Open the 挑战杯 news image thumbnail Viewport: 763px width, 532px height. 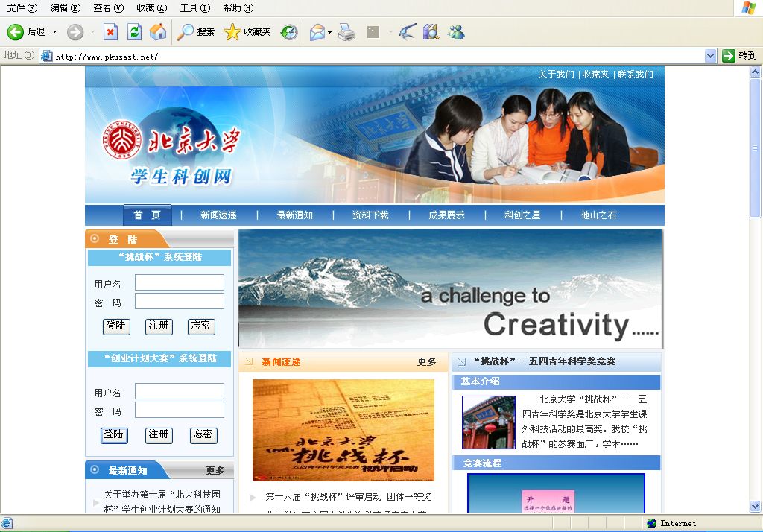(x=343, y=430)
